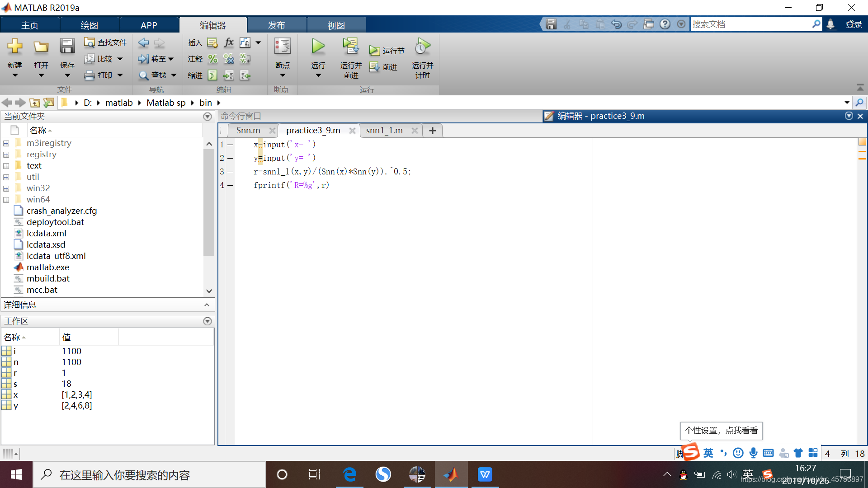Select matlab.exe in file list
Viewport: 868px width, 488px height.
pyautogui.click(x=48, y=267)
